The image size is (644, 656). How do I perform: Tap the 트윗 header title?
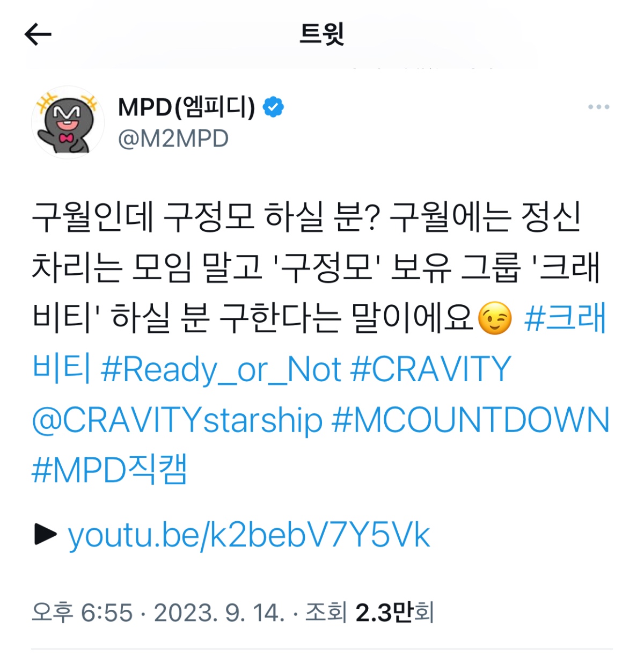click(321, 34)
